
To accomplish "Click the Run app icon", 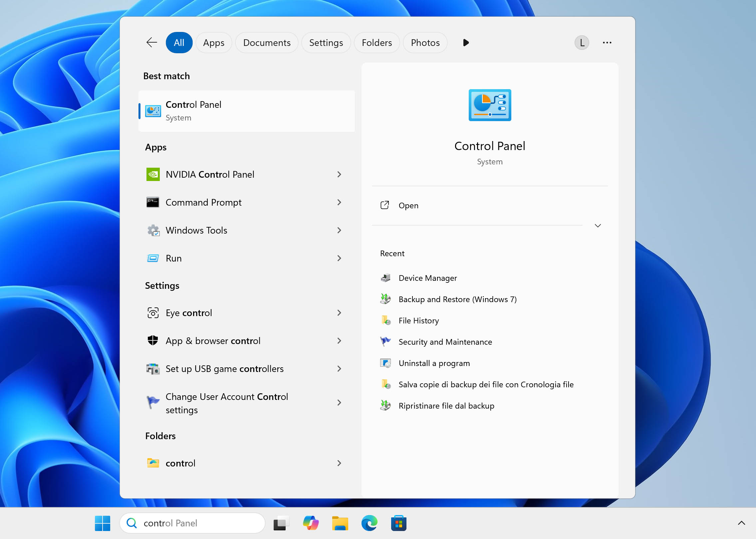I will tap(153, 258).
